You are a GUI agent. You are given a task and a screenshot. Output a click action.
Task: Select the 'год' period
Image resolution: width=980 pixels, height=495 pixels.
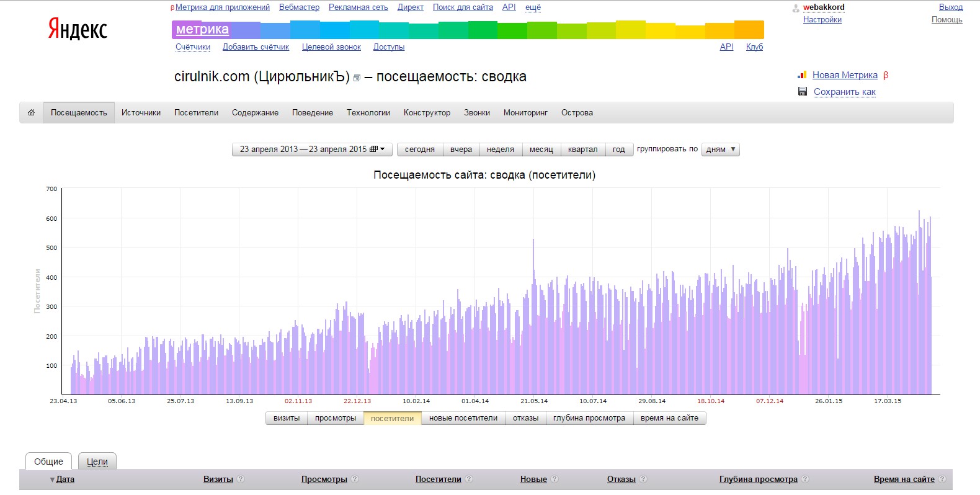[619, 149]
